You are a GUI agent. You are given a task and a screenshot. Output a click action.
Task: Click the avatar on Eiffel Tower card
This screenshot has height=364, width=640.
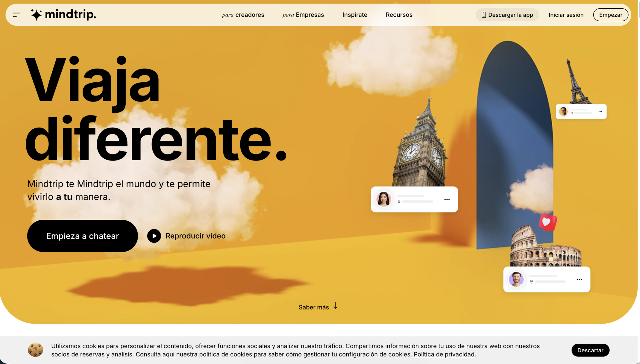click(563, 111)
